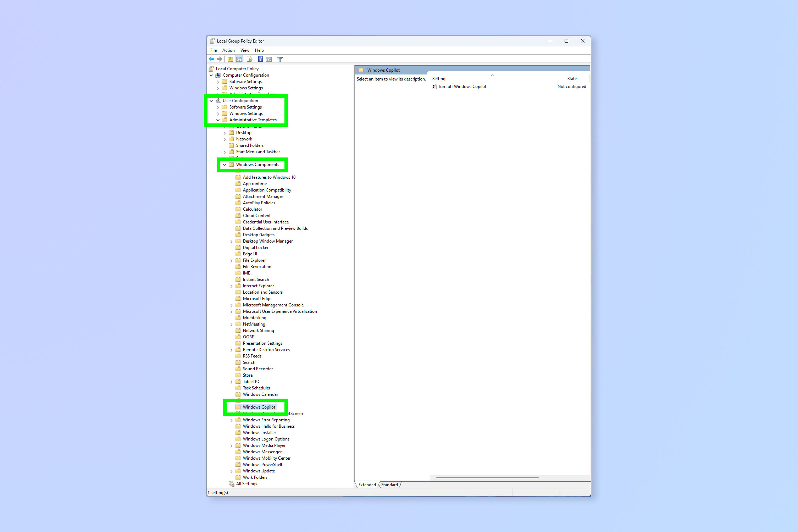Click the Filter toolbar icon
The width and height of the screenshot is (798, 532).
point(279,59)
